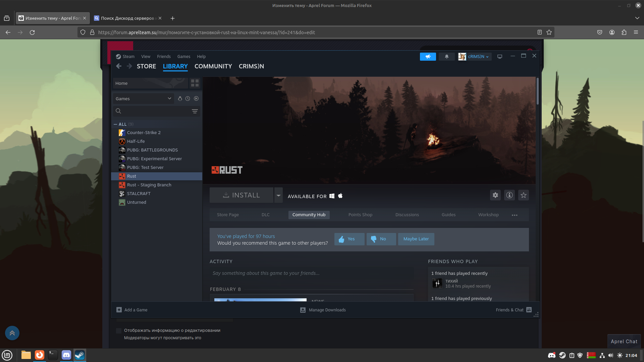Open the Help menu in Steam
Screen dimensions: 644x362
coord(201,57)
